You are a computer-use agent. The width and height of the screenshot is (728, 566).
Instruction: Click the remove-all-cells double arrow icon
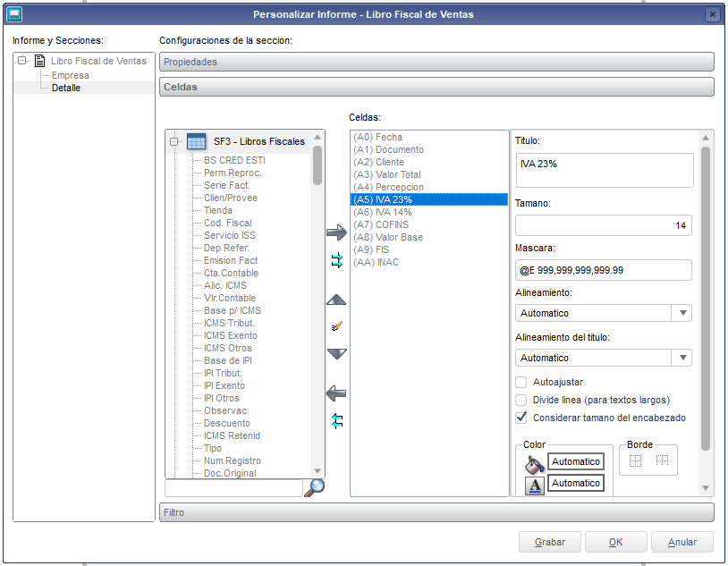[337, 420]
